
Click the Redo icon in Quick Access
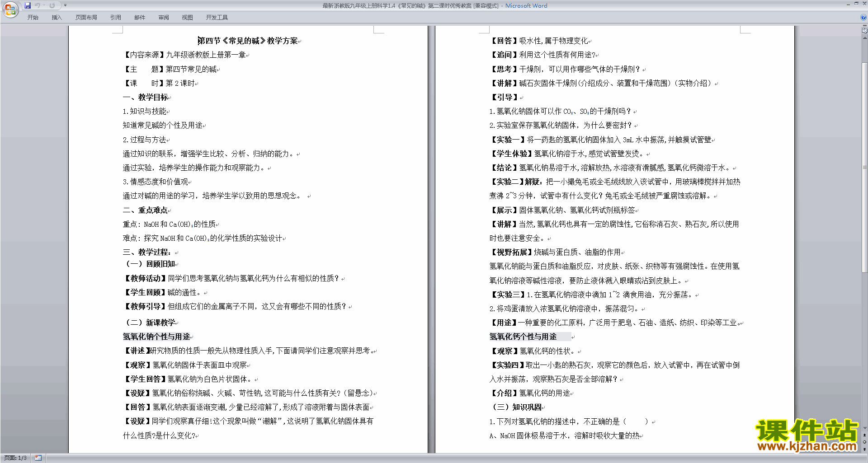pyautogui.click(x=52, y=5)
